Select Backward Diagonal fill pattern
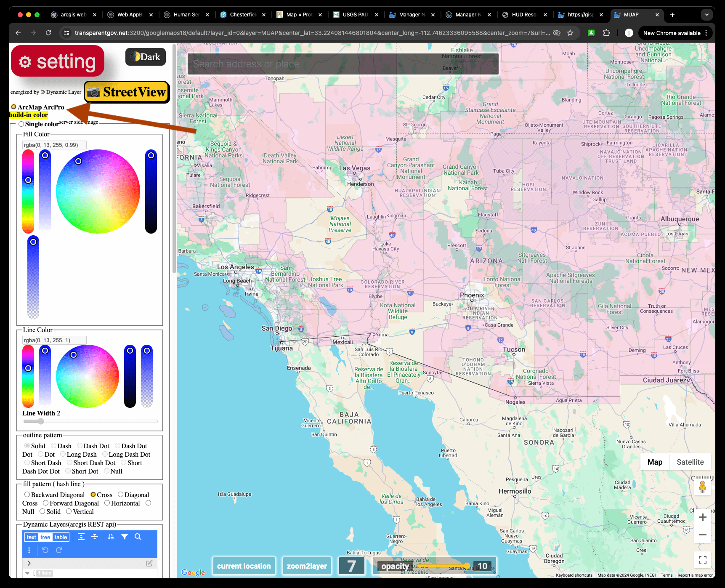 point(27,495)
